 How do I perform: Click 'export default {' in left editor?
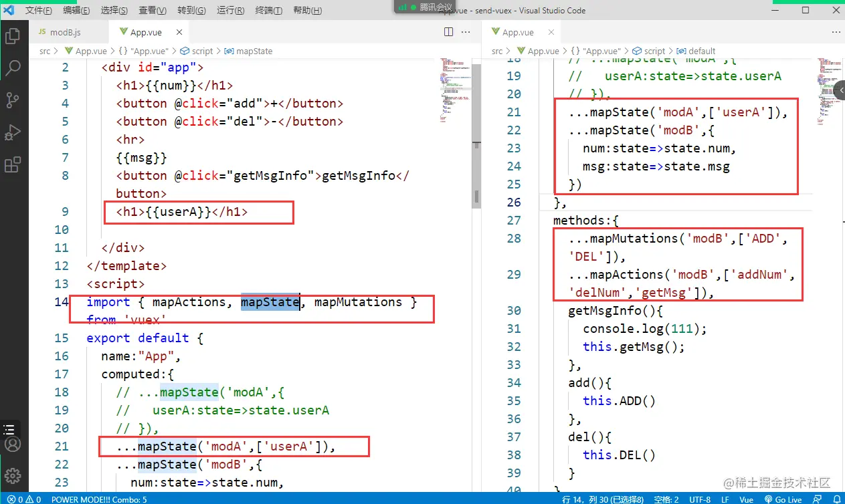tap(145, 338)
